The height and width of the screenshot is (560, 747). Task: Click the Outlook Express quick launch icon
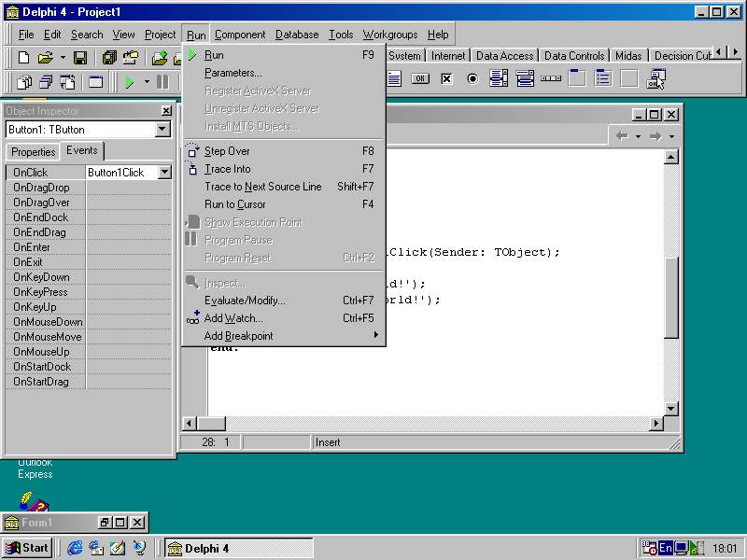coord(96,548)
